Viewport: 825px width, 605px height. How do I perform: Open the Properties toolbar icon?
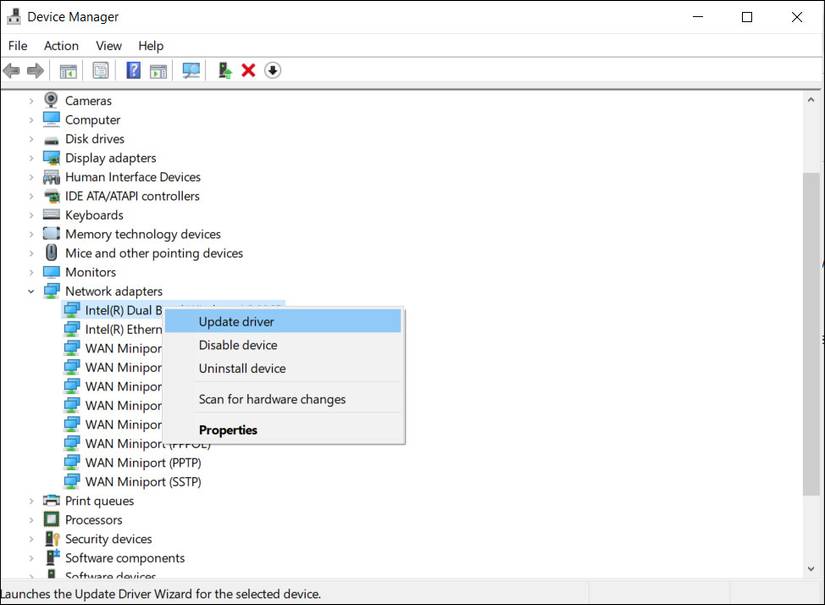click(x=100, y=70)
